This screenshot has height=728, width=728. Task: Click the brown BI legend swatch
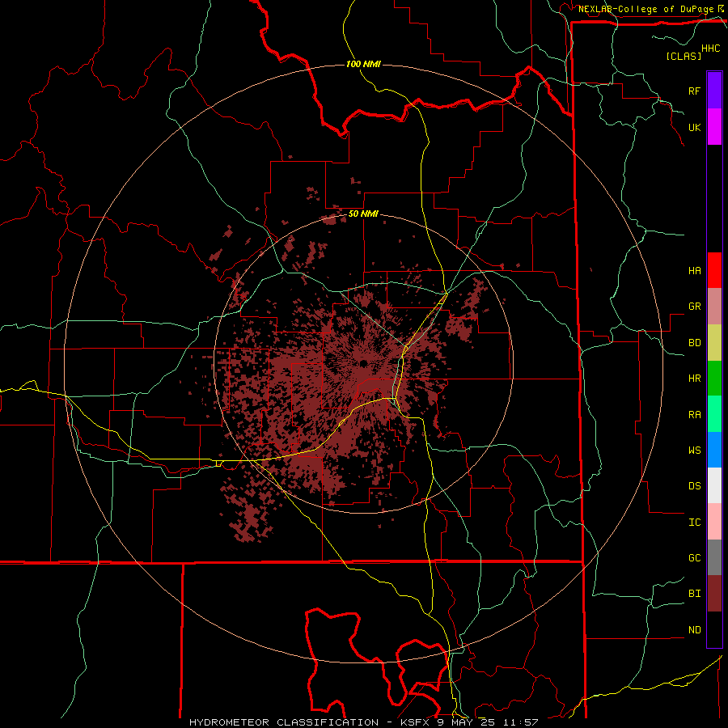(714, 594)
